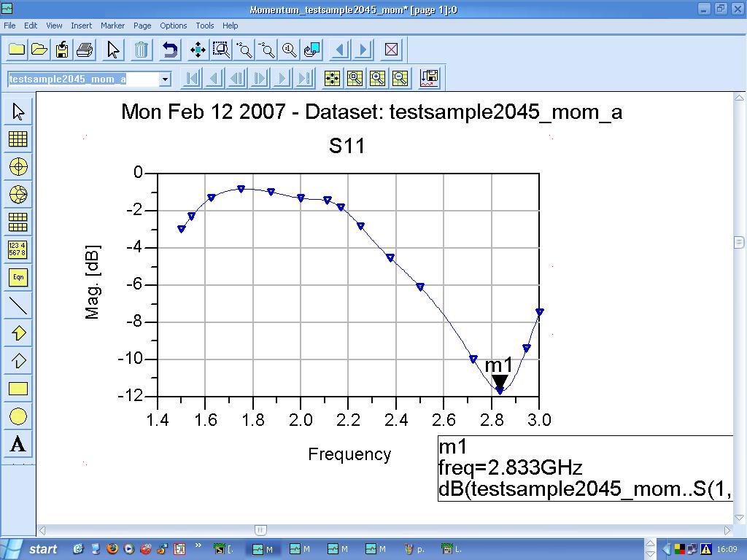Click the horizontal scrollbar thumb

[x=260, y=530]
